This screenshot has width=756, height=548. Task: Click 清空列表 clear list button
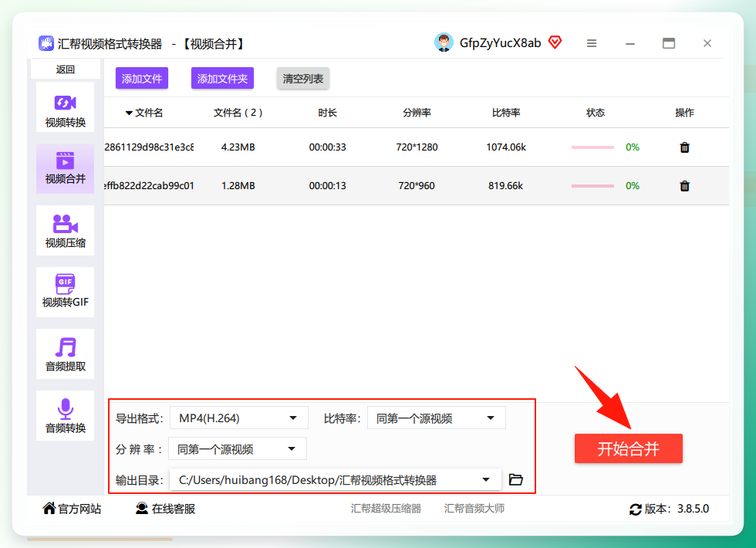pos(302,78)
